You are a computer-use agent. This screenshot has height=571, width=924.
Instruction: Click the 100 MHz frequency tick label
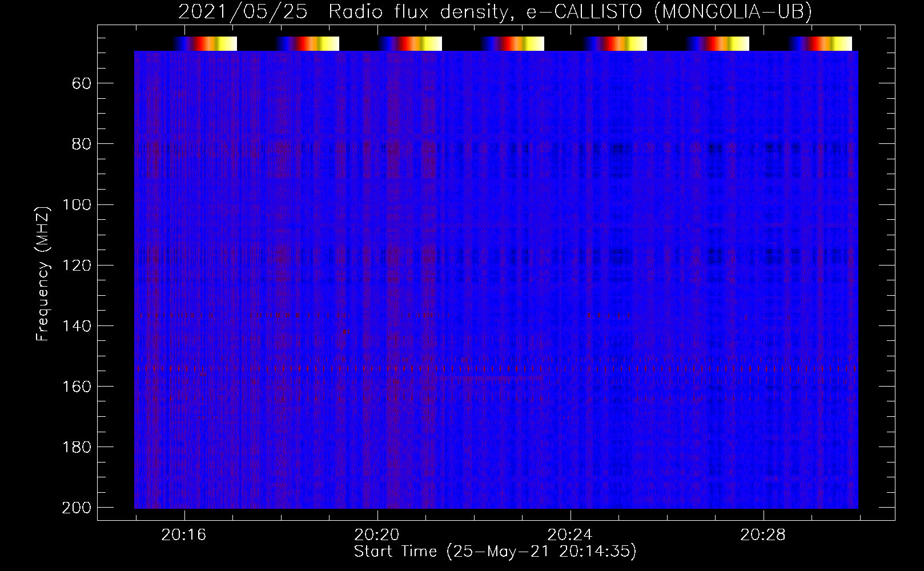click(77, 204)
